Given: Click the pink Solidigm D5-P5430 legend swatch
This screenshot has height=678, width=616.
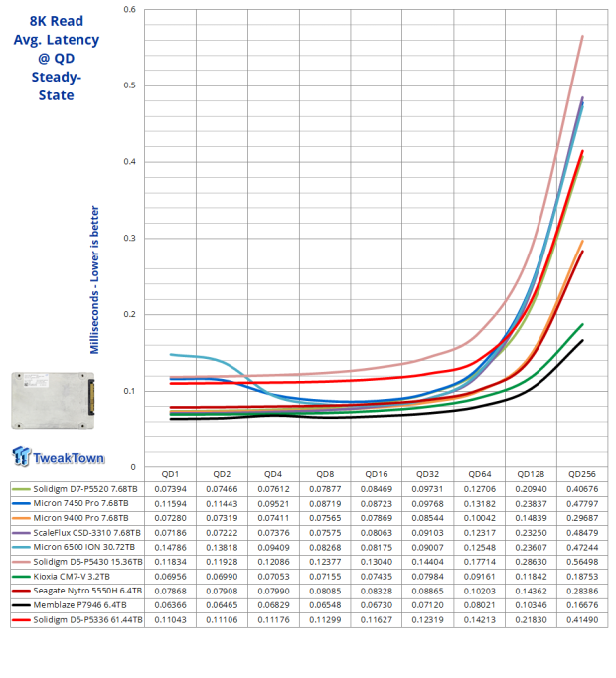Looking at the screenshot, I should coord(21,562).
